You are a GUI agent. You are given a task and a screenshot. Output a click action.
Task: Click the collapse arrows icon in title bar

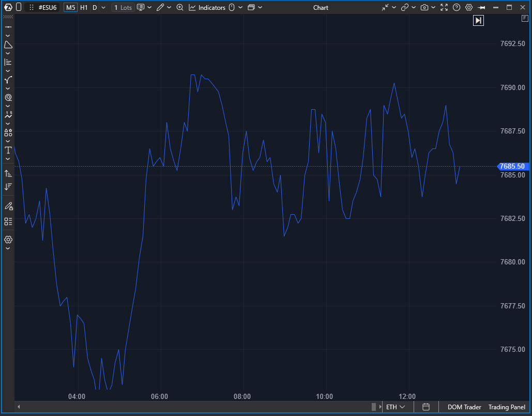(x=385, y=7)
